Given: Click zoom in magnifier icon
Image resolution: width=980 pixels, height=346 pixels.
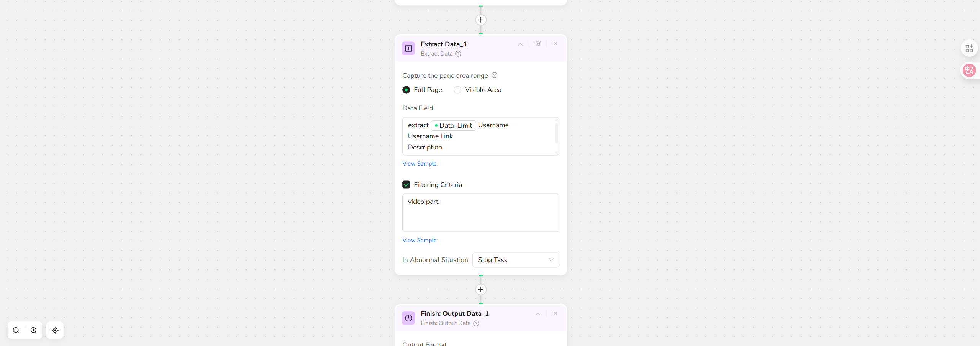Looking at the screenshot, I should 34,330.
